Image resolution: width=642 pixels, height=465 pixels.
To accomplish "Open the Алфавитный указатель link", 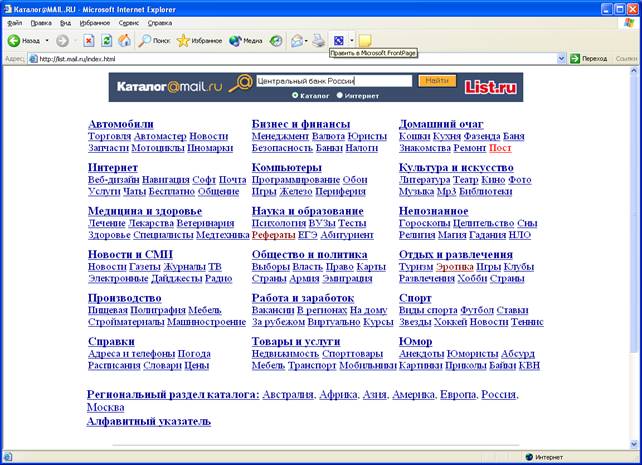I will pyautogui.click(x=149, y=421).
